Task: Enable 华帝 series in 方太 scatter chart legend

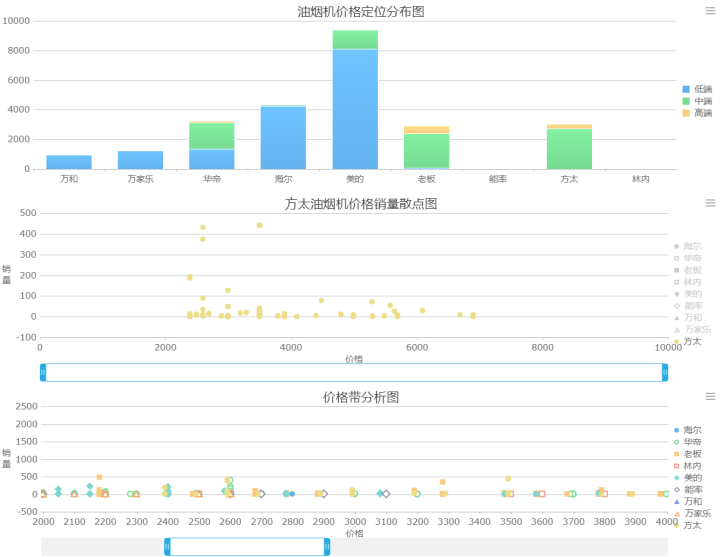Action: click(687, 258)
